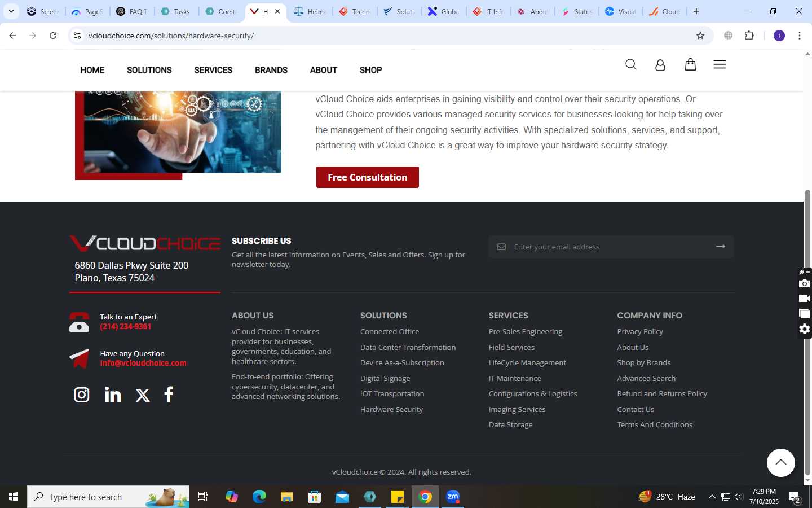Click the Free Consultation button

pyautogui.click(x=368, y=177)
